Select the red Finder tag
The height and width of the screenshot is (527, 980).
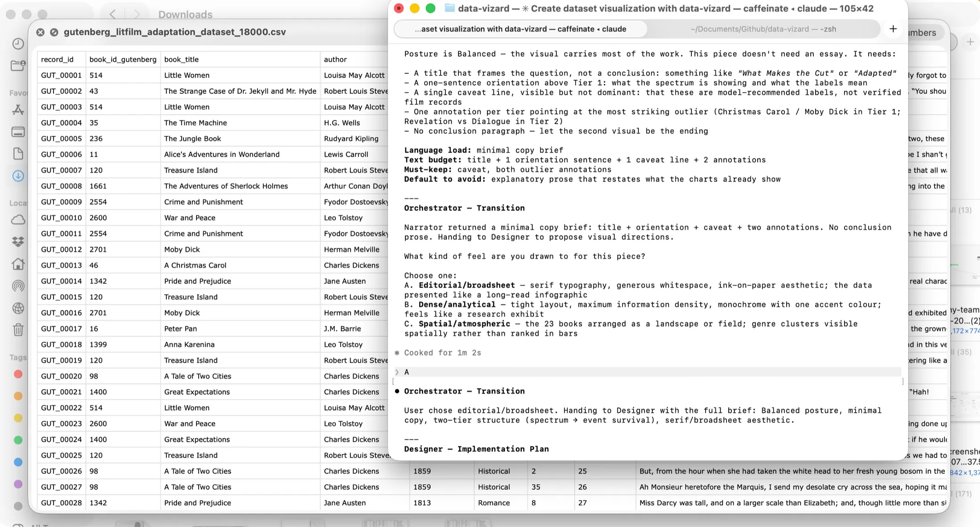click(x=18, y=374)
